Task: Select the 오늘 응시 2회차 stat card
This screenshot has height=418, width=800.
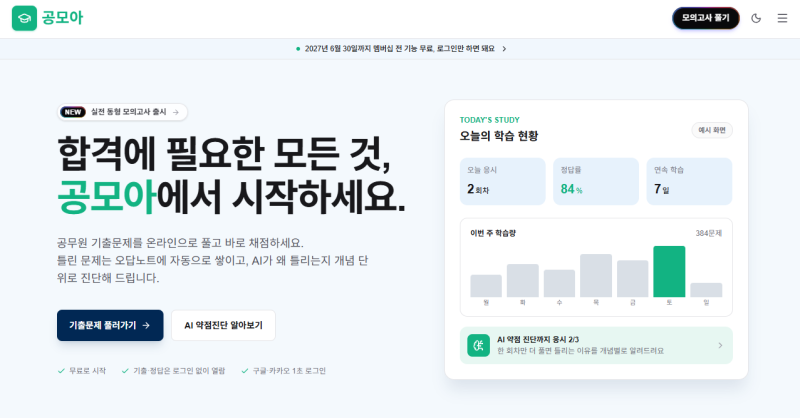Action: tap(503, 181)
